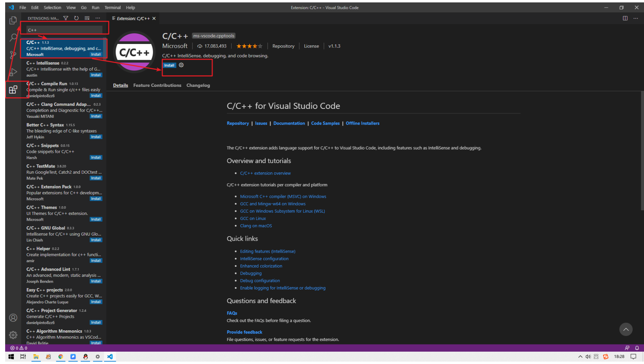
Task: Open notifications bell in status bar
Action: point(637,348)
